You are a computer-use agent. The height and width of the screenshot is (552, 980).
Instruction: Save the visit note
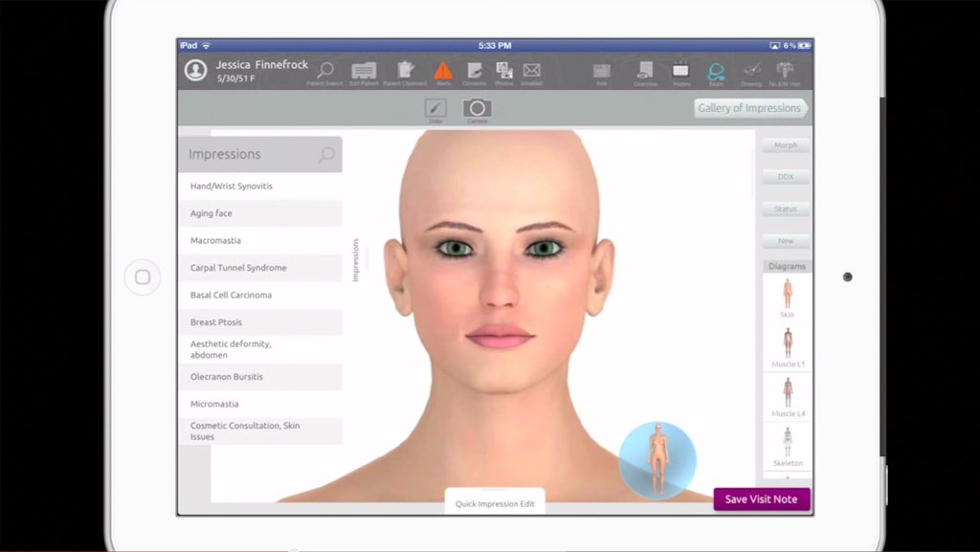click(761, 499)
